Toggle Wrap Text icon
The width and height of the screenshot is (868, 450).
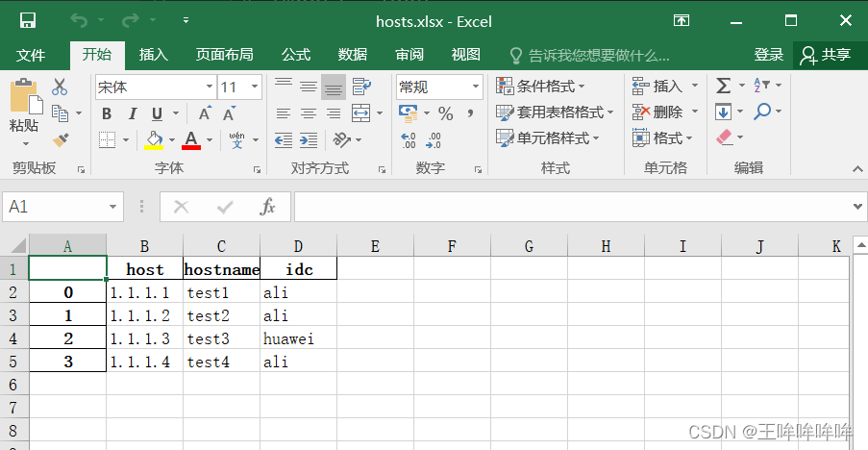pos(361,87)
